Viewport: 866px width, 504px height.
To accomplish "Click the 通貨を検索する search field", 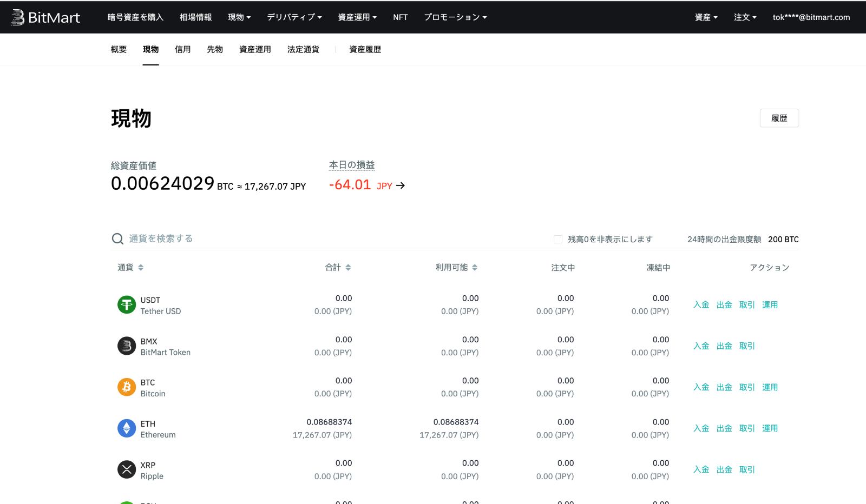I will (161, 238).
